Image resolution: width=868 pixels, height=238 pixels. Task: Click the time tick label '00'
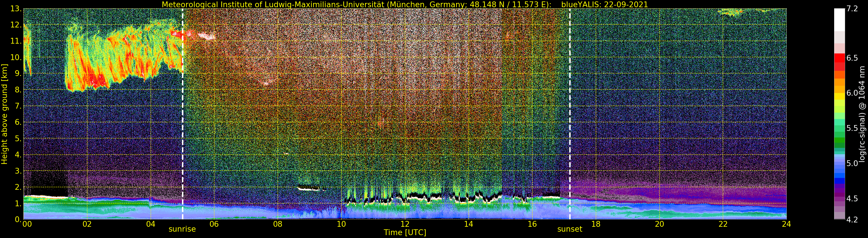[x=27, y=224]
